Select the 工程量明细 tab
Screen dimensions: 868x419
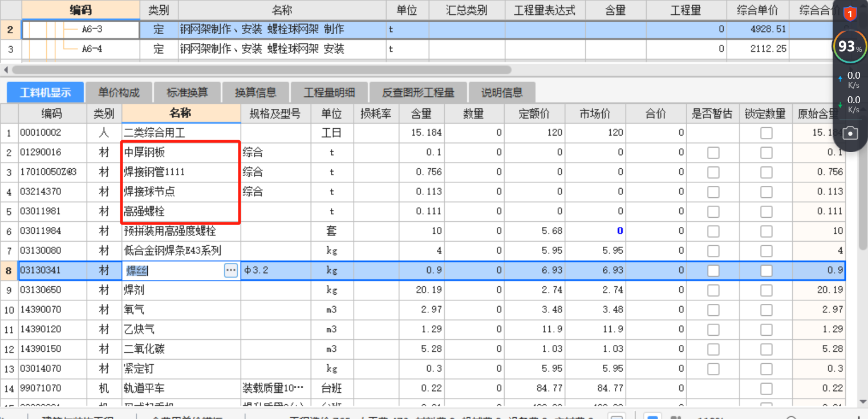[329, 92]
